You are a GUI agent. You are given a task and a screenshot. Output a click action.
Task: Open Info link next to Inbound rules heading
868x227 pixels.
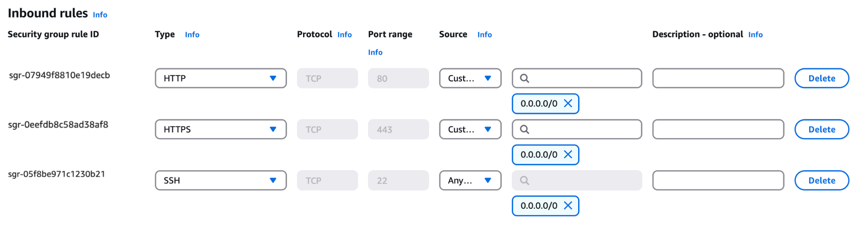pyautogui.click(x=100, y=15)
